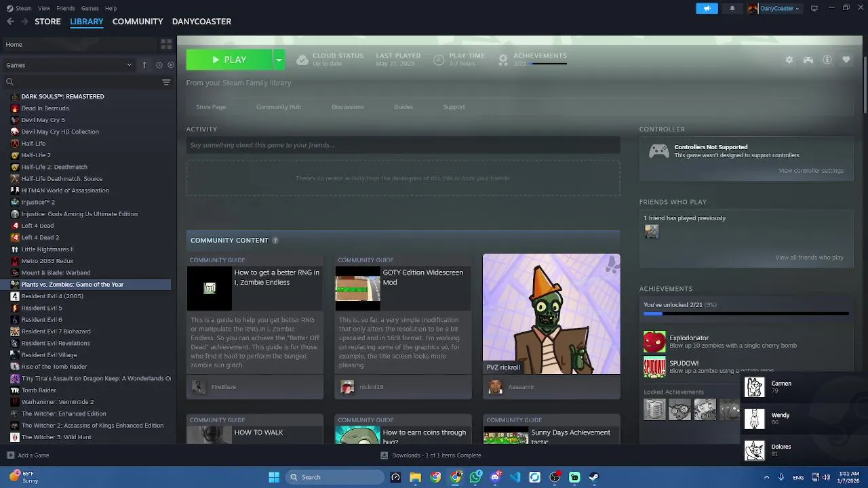Click View controller settings

[811, 171]
